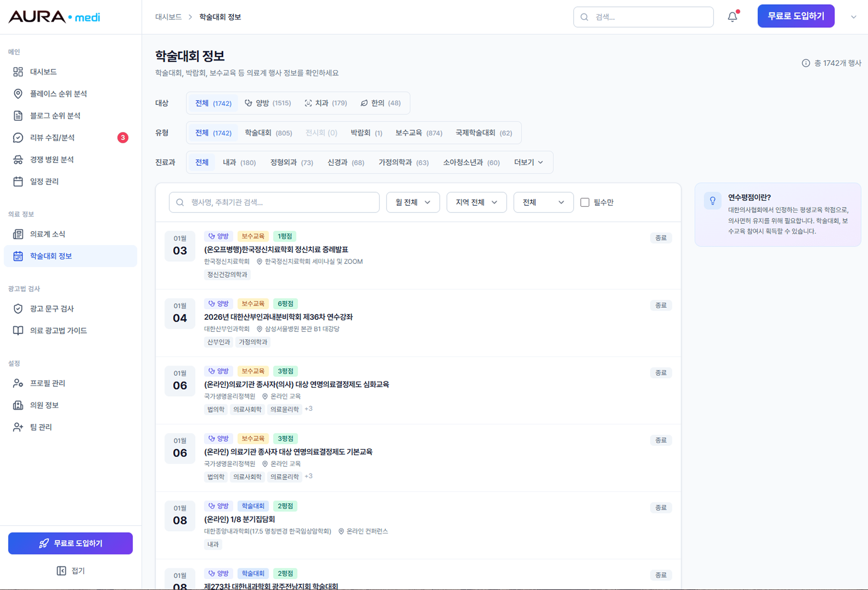Open 블로그 순위 분석 document icon
The image size is (868, 590).
click(x=18, y=116)
